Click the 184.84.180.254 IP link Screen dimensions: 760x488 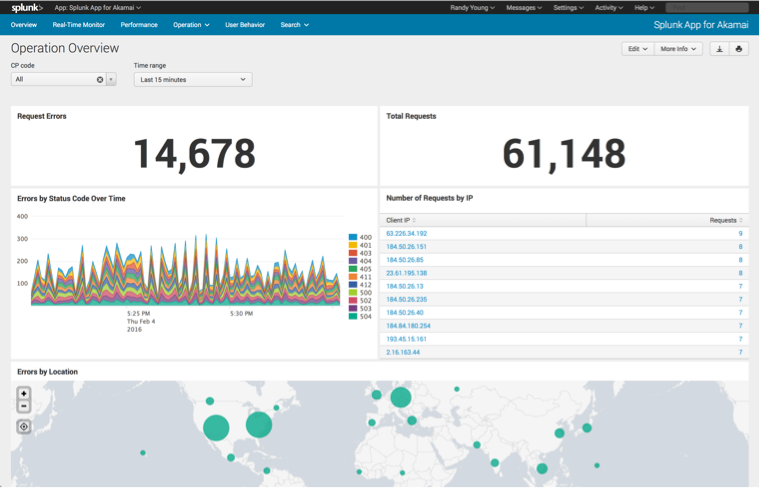pyautogui.click(x=408, y=326)
